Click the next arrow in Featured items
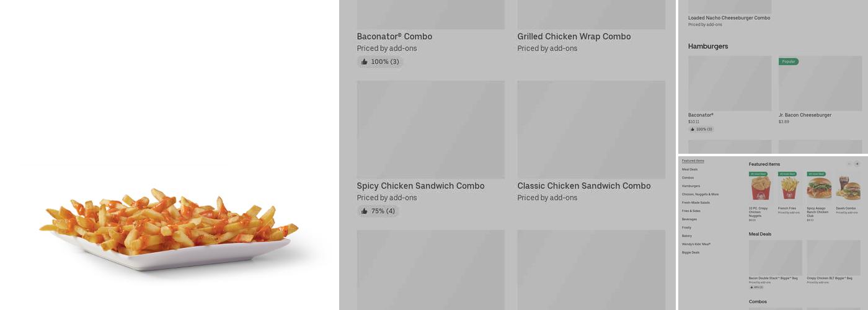 (x=857, y=164)
